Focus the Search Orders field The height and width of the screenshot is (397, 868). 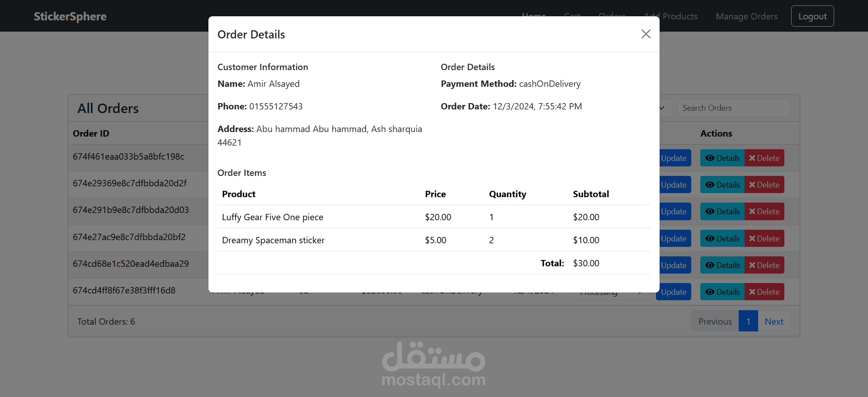pos(733,108)
